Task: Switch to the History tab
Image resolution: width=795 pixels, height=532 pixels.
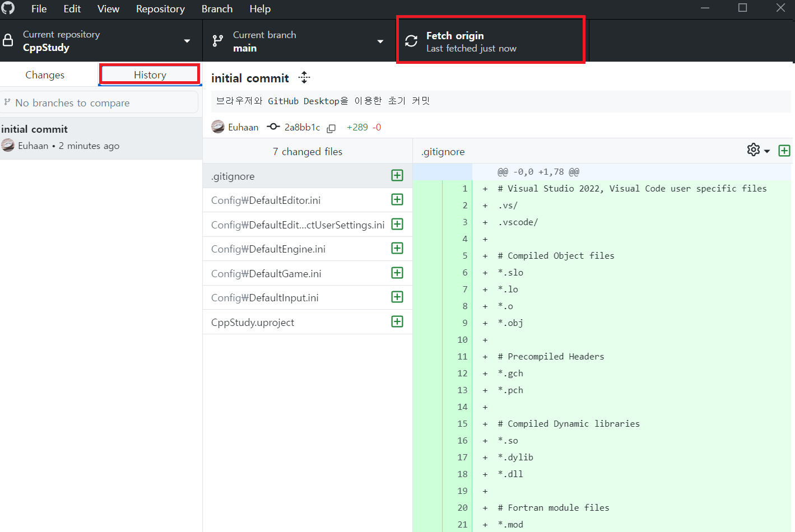Action: click(150, 75)
